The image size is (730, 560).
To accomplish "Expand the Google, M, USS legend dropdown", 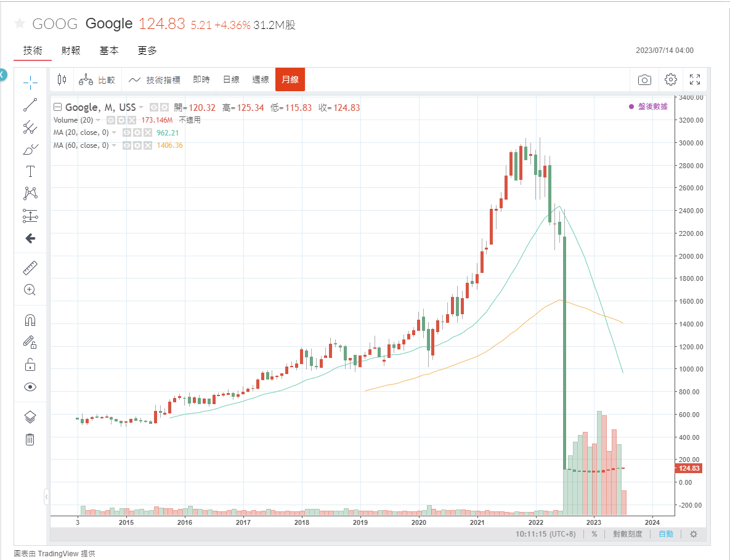I will 140,107.
